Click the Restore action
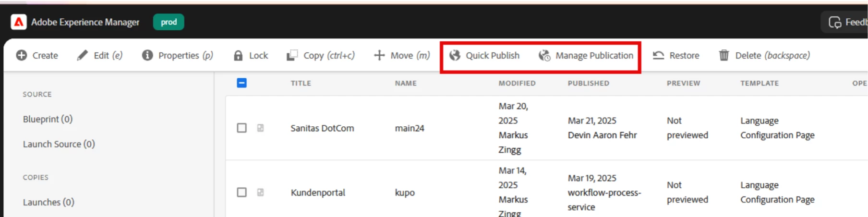This screenshot has height=217, width=868. (x=676, y=56)
